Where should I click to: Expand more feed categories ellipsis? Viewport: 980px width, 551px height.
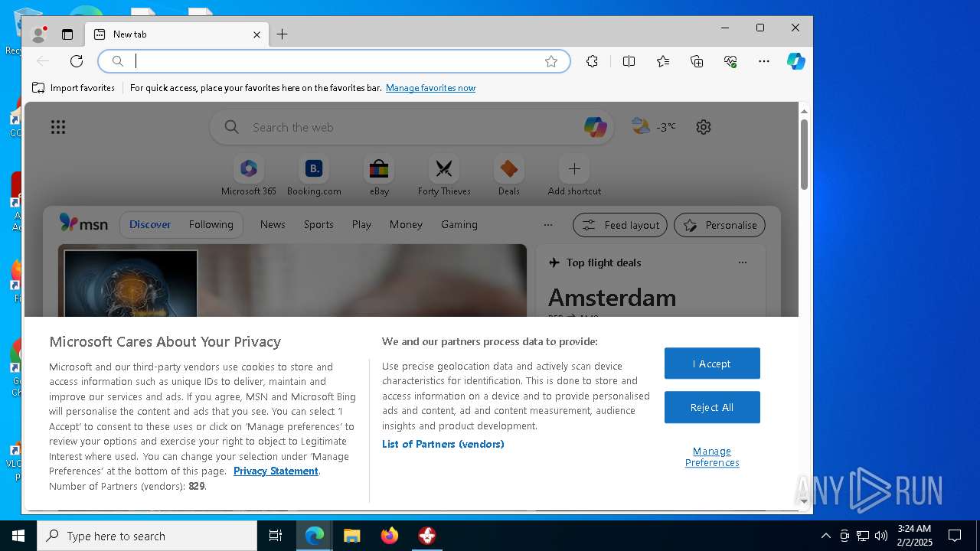pos(547,225)
